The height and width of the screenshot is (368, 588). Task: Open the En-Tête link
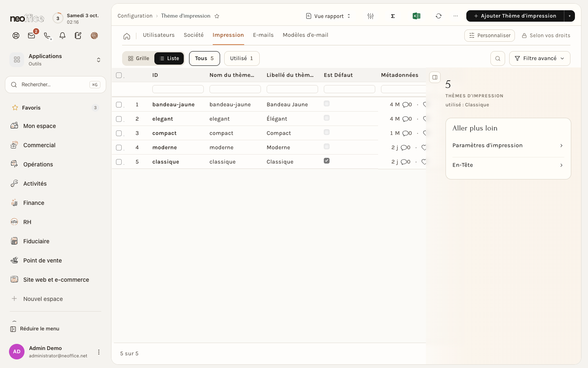pos(508,165)
